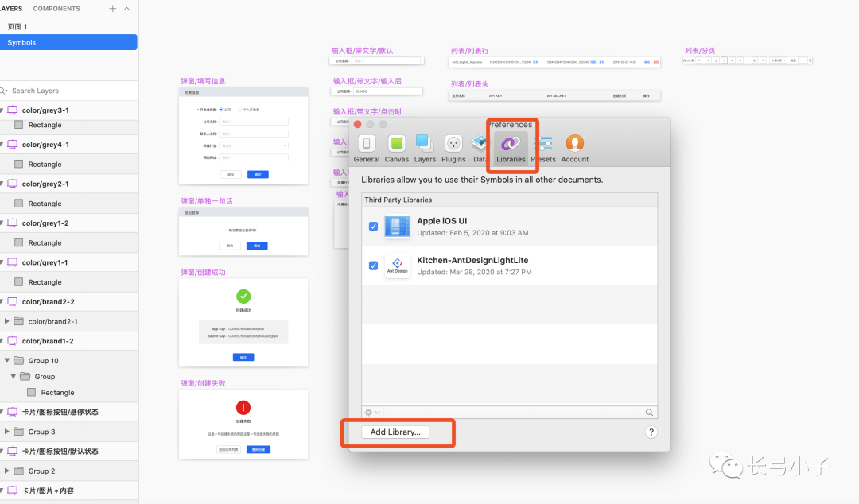Open the Presets preferences tab

(546, 149)
